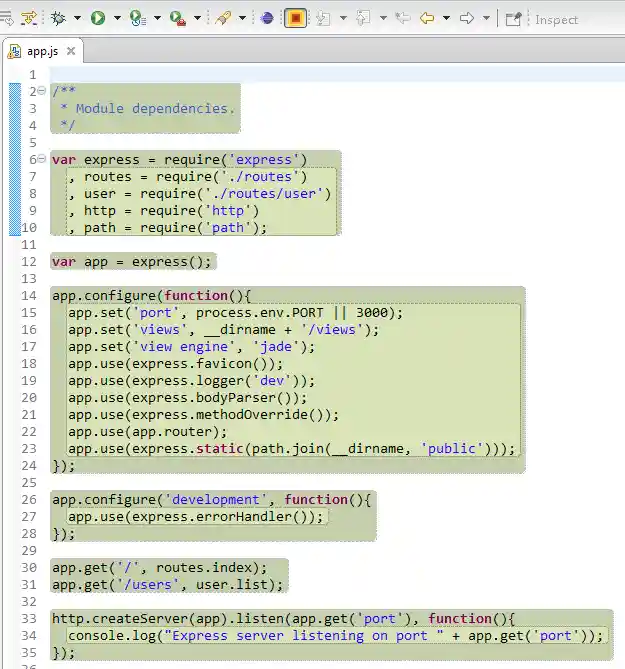625x669 pixels.
Task: Open the Back history dropdown arrow
Action: click(446, 18)
